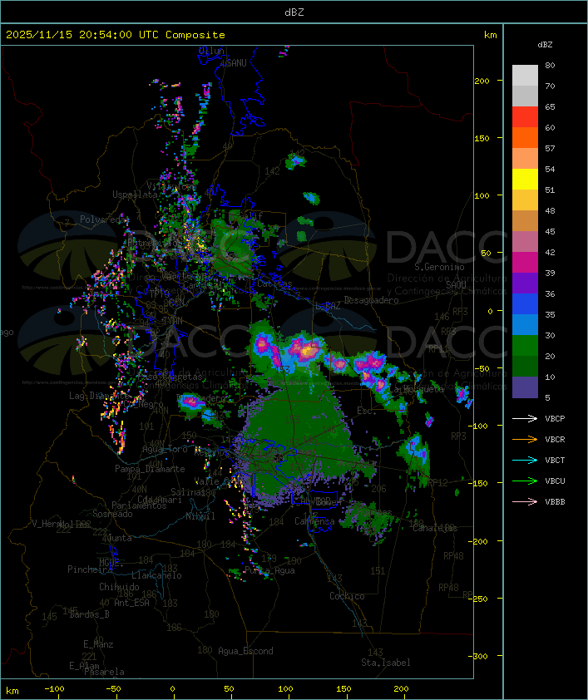Click the Cochico map label

coord(347,596)
